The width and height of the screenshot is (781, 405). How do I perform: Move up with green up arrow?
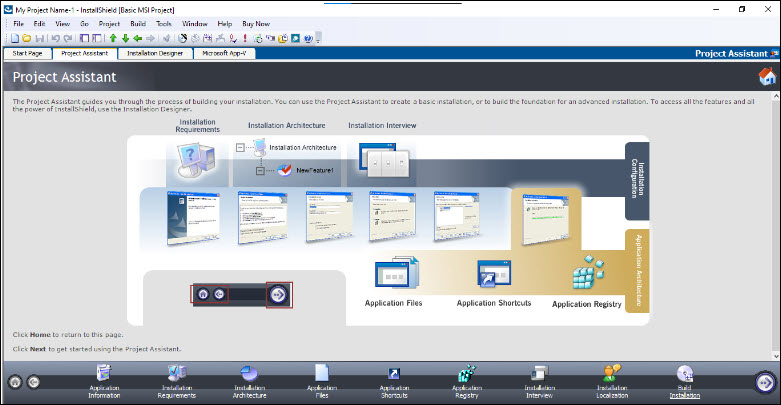pos(113,38)
